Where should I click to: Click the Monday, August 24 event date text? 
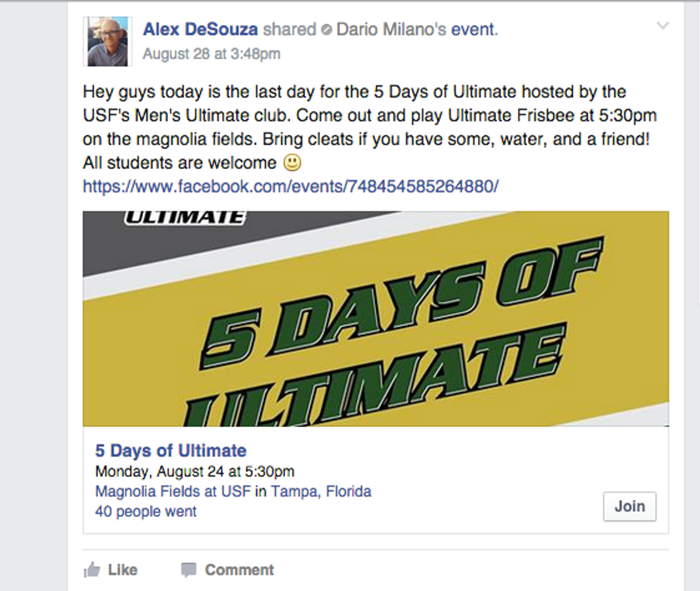tap(194, 472)
